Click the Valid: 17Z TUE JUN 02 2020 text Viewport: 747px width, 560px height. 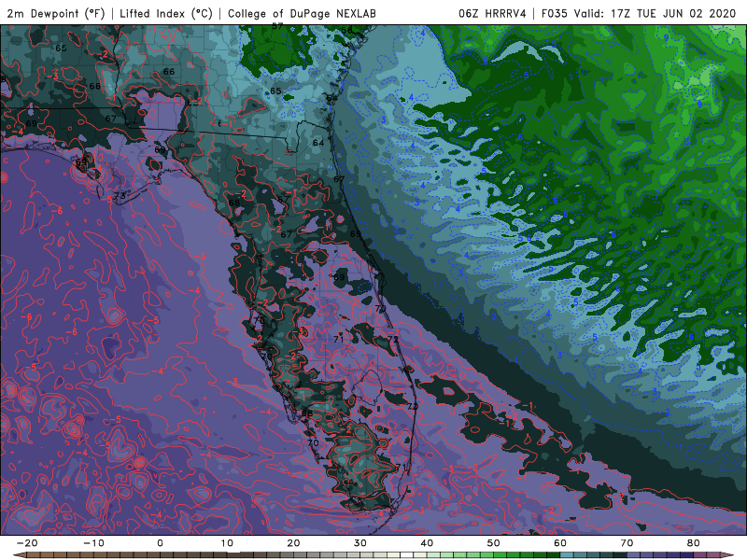655,13
